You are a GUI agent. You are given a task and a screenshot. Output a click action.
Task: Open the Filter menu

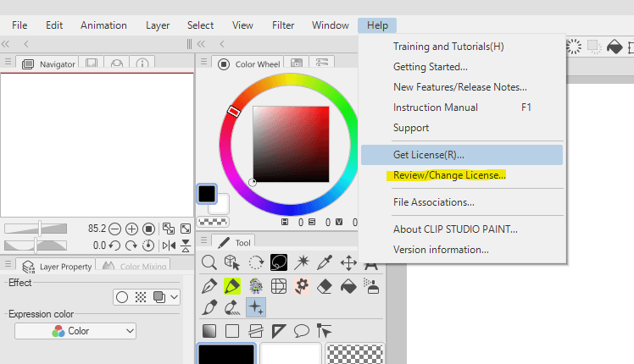[283, 25]
